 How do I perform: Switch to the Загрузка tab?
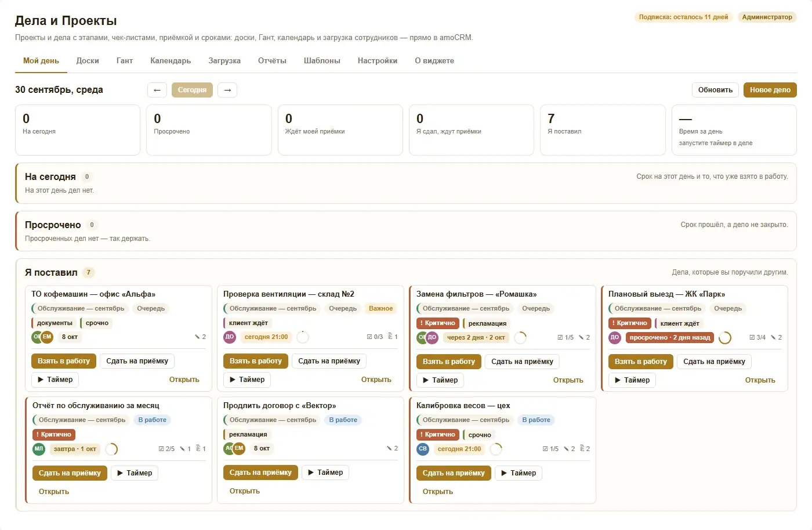tap(224, 61)
